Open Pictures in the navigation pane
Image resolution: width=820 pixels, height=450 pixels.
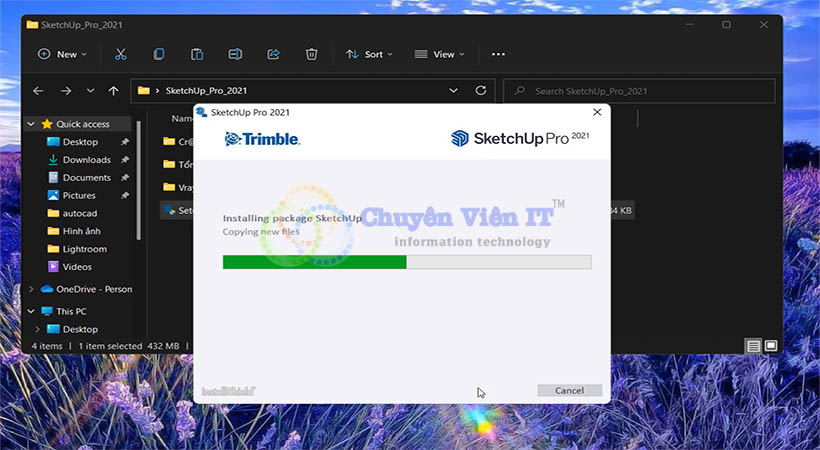point(79,195)
